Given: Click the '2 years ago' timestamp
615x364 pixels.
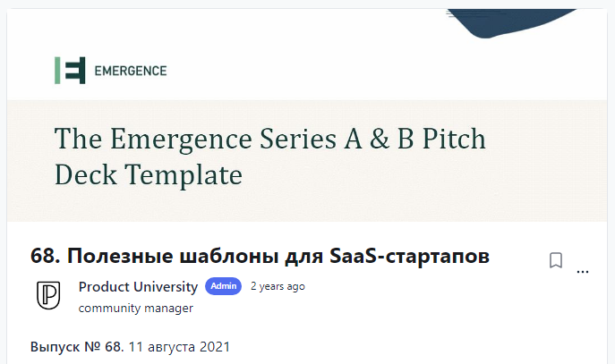Looking at the screenshot, I should (278, 287).
